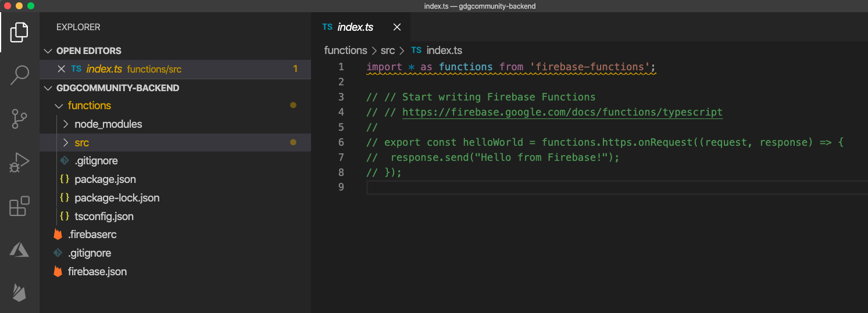This screenshot has width=868, height=313.
Task: Click the Firebase icon beside .firebaserc
Action: tap(58, 235)
